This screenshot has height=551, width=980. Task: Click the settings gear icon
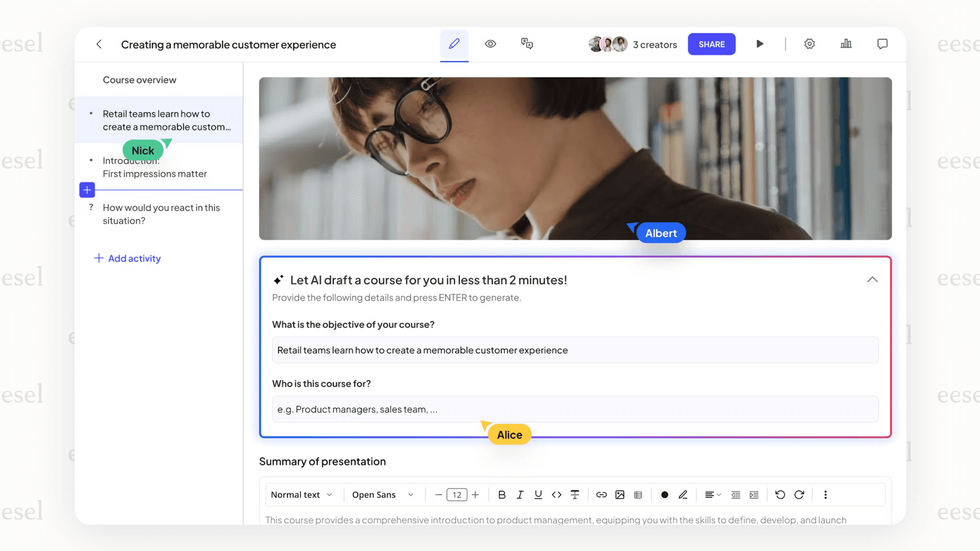(x=810, y=44)
